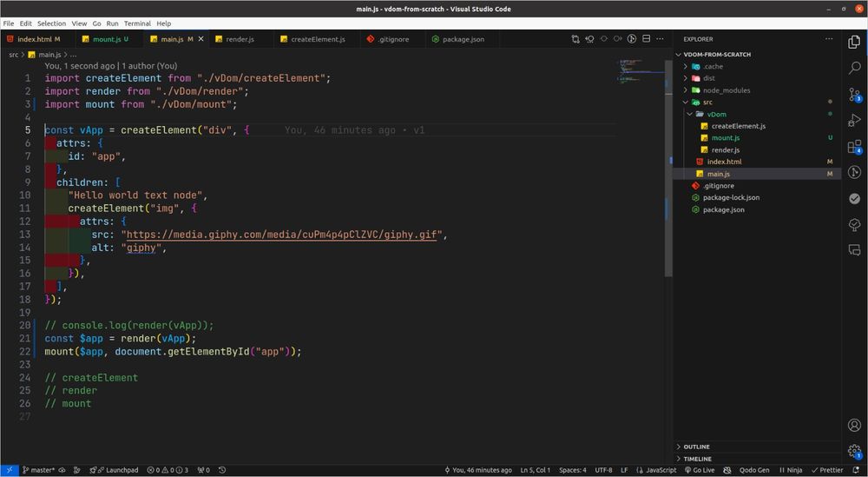Open the Source Control view icon

click(854, 94)
